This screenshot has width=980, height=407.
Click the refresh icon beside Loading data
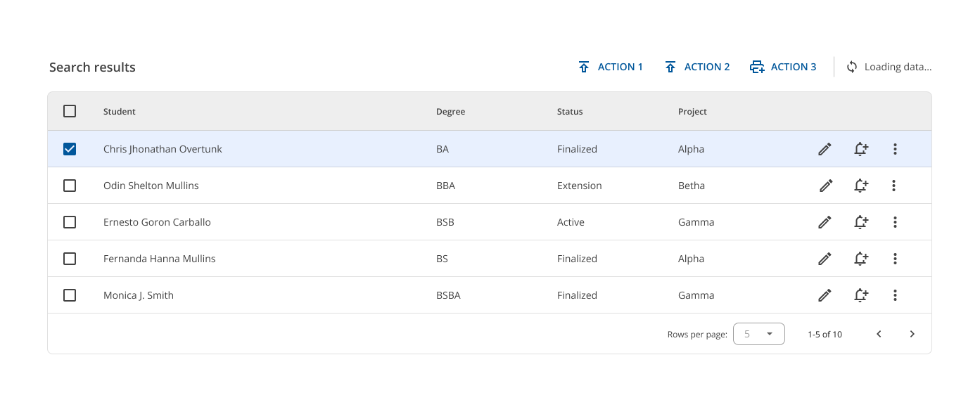pos(852,67)
